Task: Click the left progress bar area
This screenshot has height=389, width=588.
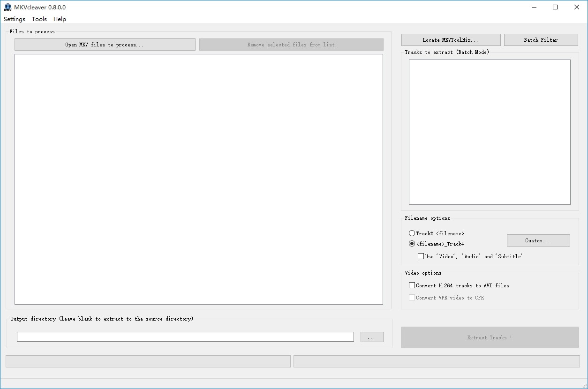Action: pos(148,361)
